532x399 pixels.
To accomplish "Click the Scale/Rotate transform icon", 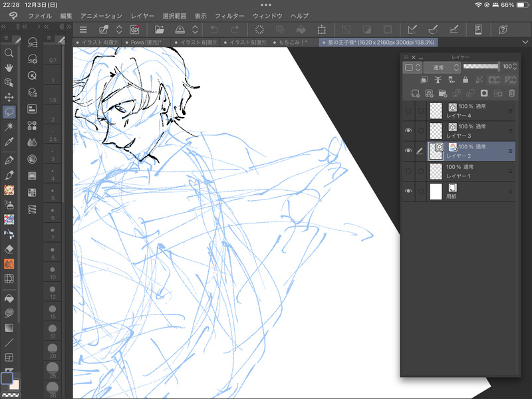I will pos(321,29).
